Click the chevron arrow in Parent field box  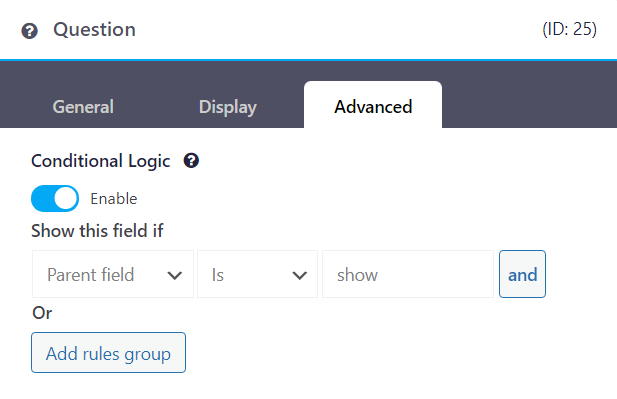click(x=175, y=275)
